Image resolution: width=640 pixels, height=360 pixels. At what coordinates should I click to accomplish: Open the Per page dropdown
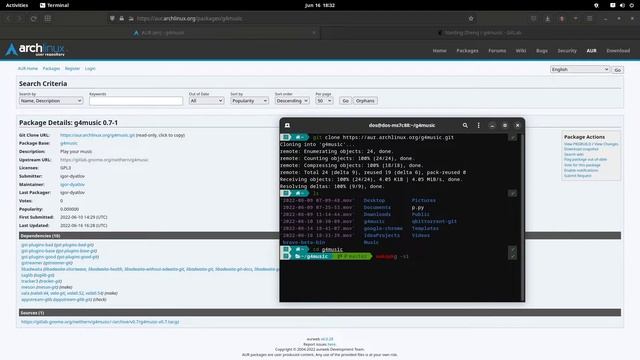tap(324, 100)
